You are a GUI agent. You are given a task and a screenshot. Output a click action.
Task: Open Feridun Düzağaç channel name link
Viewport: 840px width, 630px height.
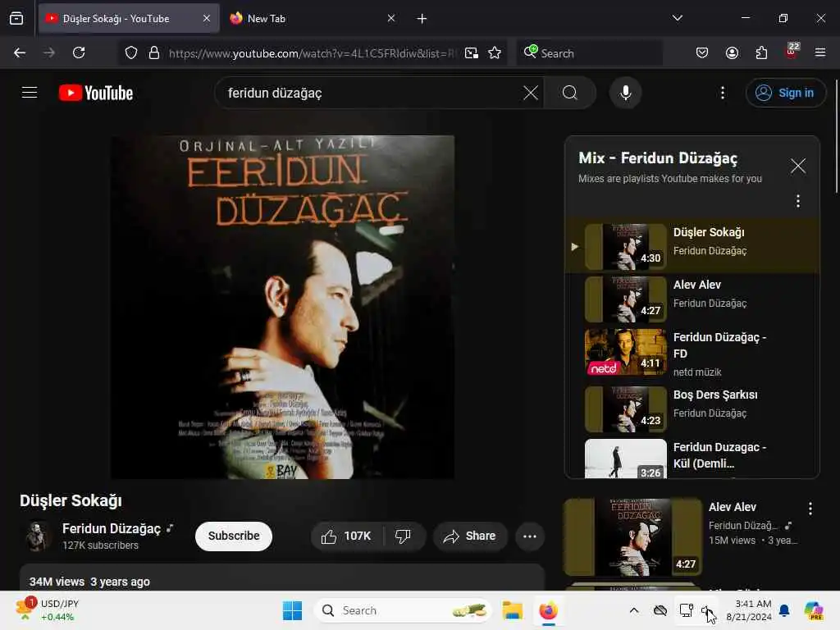pos(112,529)
